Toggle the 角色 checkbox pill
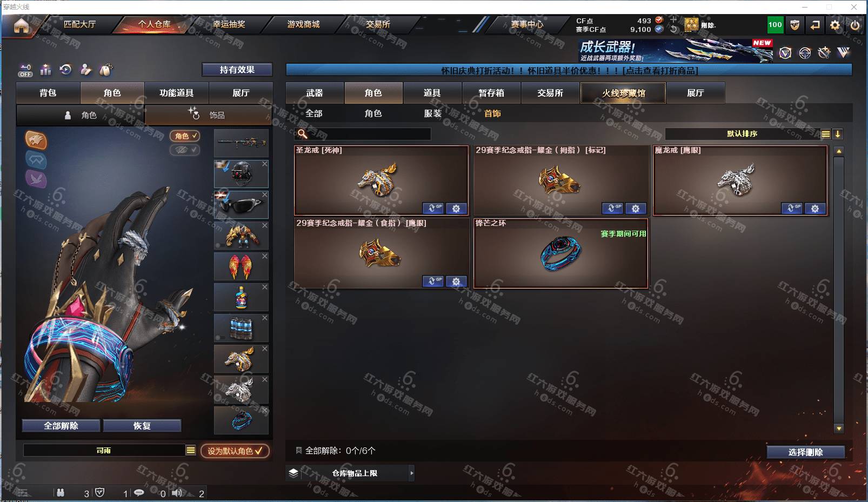The height and width of the screenshot is (502, 868). [x=185, y=136]
